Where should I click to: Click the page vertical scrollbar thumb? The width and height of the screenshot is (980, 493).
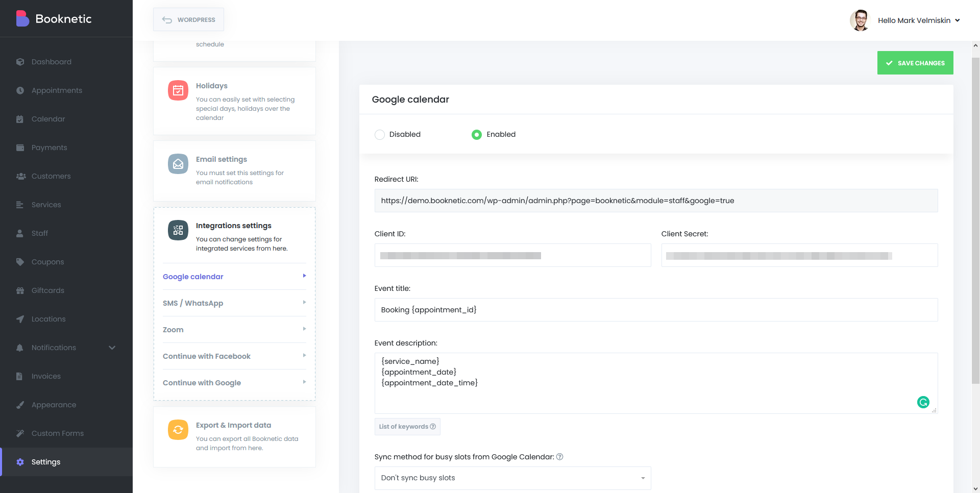pyautogui.click(x=975, y=219)
